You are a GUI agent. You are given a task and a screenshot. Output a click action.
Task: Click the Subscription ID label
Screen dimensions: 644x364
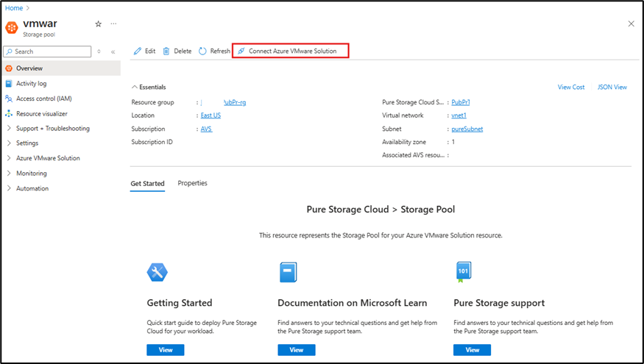[152, 142]
